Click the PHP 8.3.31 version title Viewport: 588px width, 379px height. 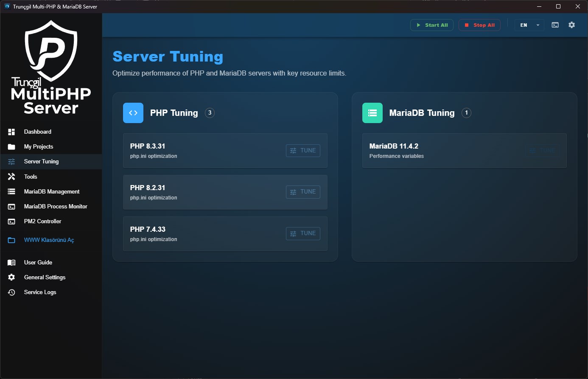148,146
